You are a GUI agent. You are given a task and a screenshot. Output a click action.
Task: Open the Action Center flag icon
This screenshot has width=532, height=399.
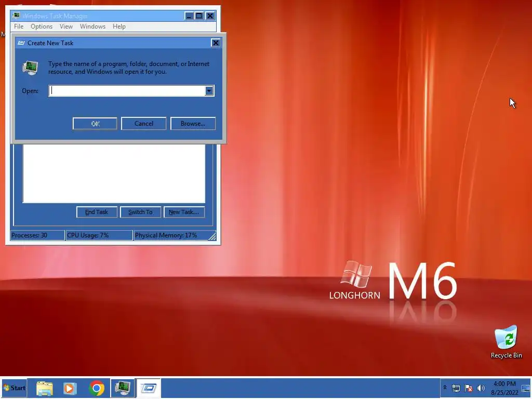[x=469, y=388]
